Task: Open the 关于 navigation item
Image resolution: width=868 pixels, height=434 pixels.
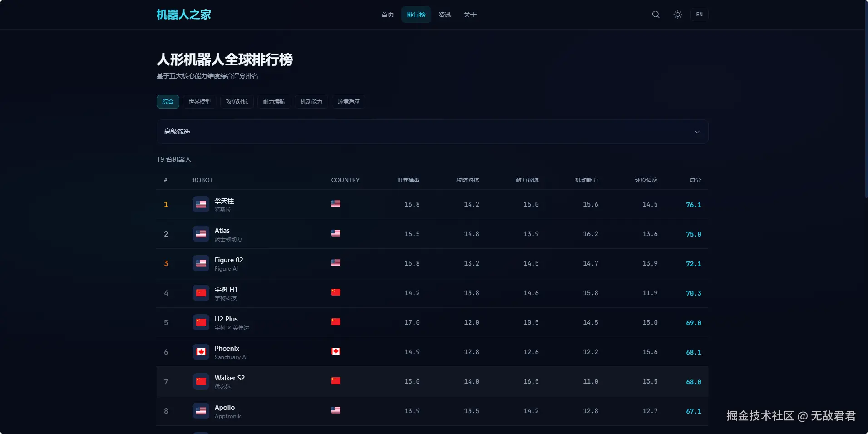Action: point(470,15)
